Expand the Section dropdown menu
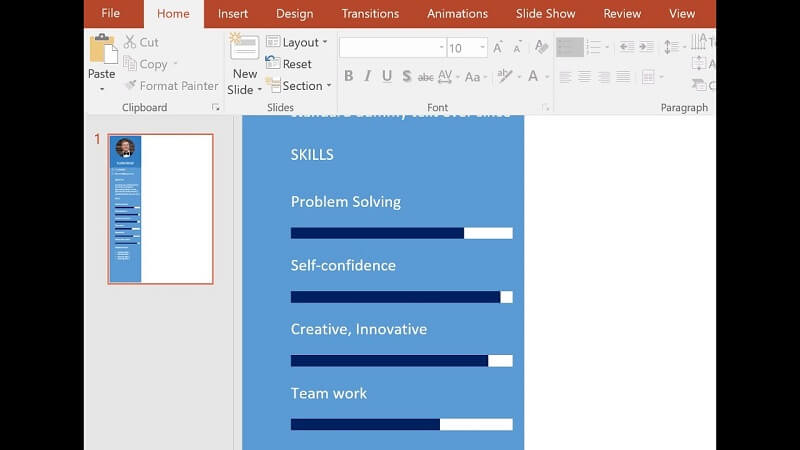Image resolution: width=800 pixels, height=450 pixels. [x=298, y=86]
